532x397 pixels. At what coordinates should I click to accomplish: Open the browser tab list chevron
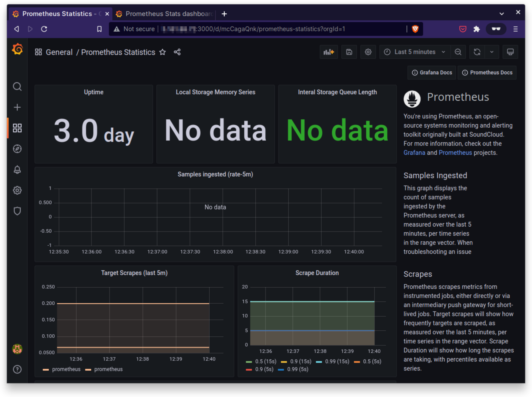tap(502, 14)
